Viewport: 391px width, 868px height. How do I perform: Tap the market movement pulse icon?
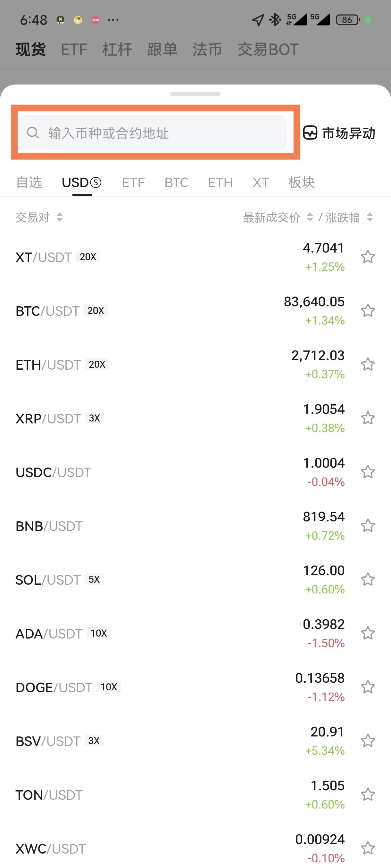(x=310, y=133)
